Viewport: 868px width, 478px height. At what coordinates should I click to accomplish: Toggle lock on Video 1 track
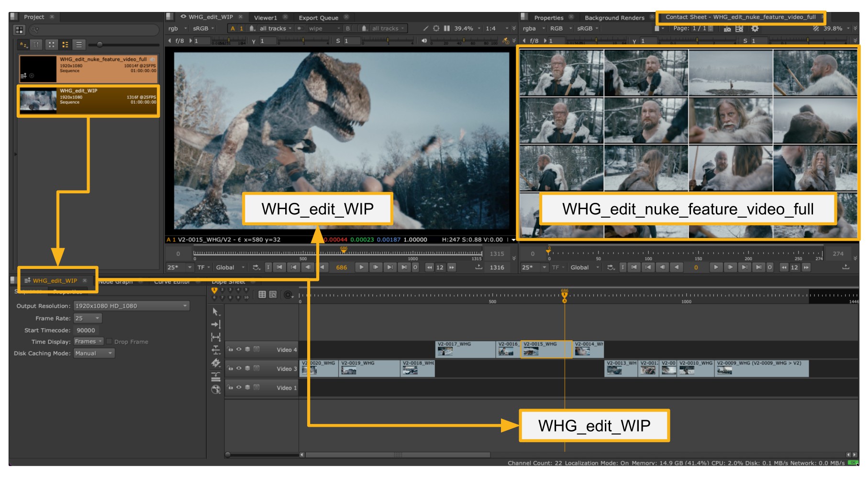(230, 388)
